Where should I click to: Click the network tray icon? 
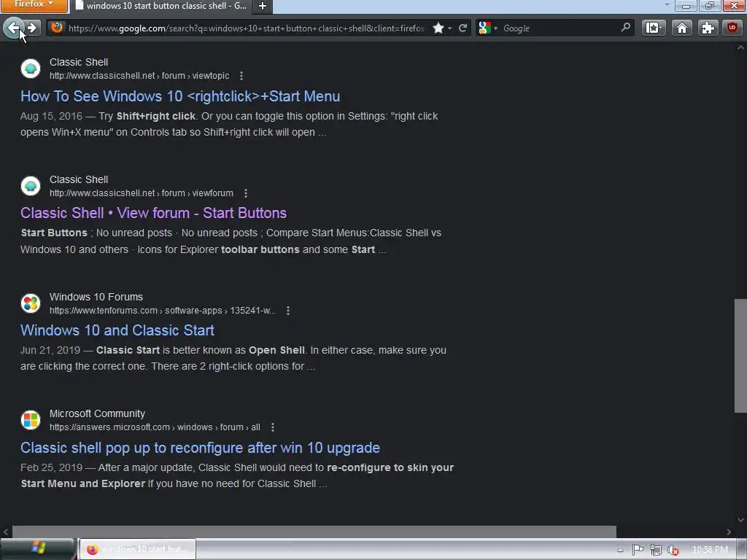[656, 550]
